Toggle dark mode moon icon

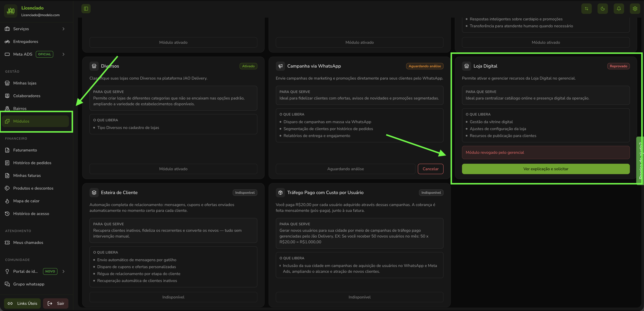point(602,9)
